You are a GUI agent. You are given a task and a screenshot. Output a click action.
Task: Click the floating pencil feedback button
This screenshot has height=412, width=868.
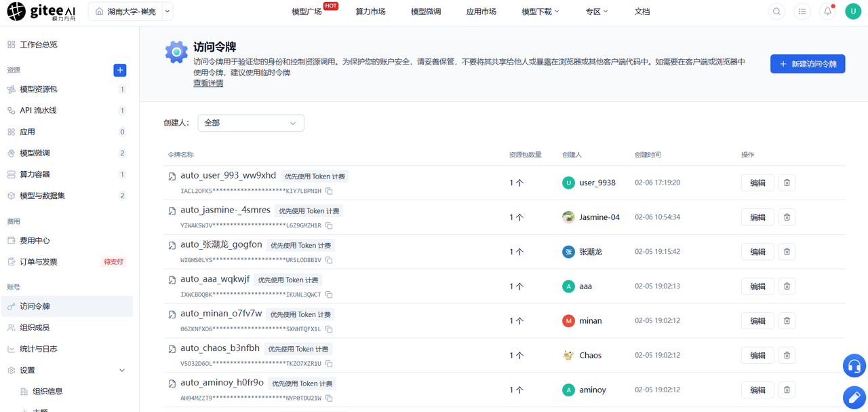[x=854, y=398]
